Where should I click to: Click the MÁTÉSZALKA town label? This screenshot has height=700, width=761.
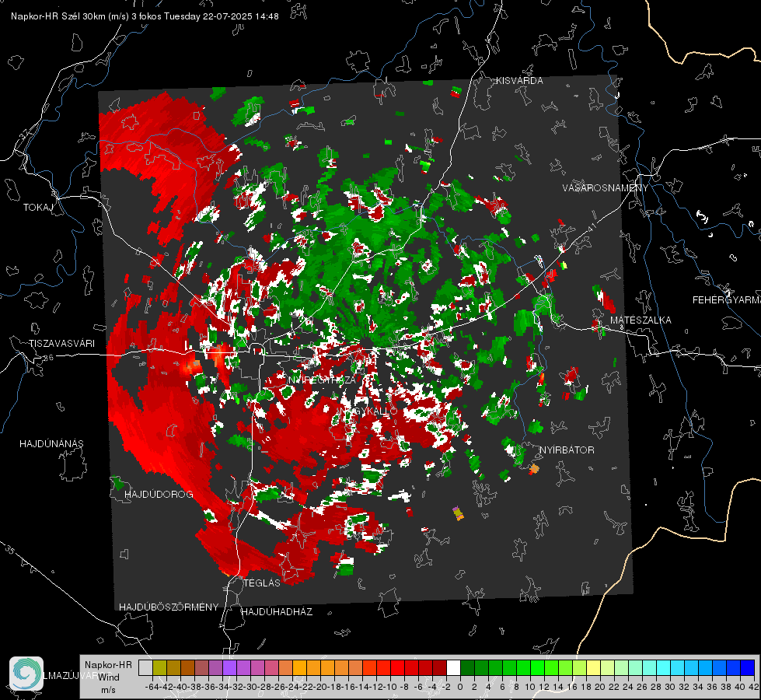(641, 320)
